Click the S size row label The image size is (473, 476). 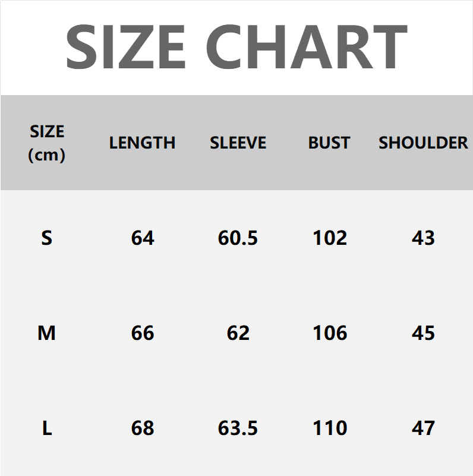point(47,238)
